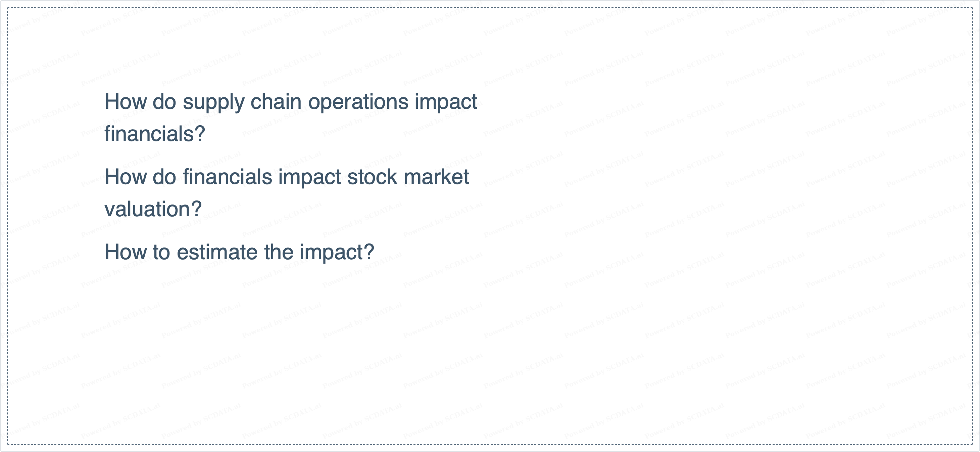
Task: Click "financials" in the stock market question
Action: pos(227,177)
